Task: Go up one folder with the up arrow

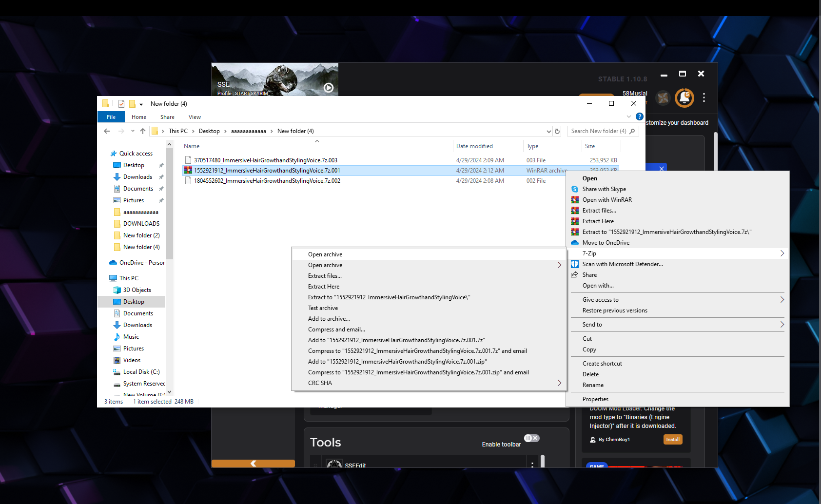Action: 143,131
